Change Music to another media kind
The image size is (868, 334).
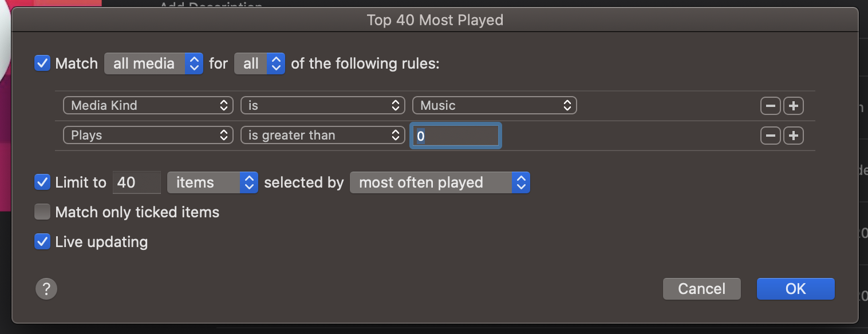pyautogui.click(x=494, y=105)
